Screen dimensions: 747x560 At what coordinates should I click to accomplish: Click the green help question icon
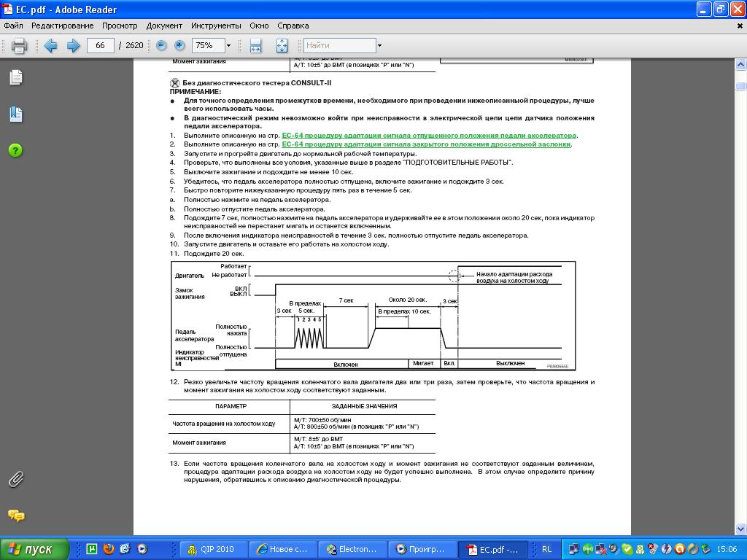15,150
